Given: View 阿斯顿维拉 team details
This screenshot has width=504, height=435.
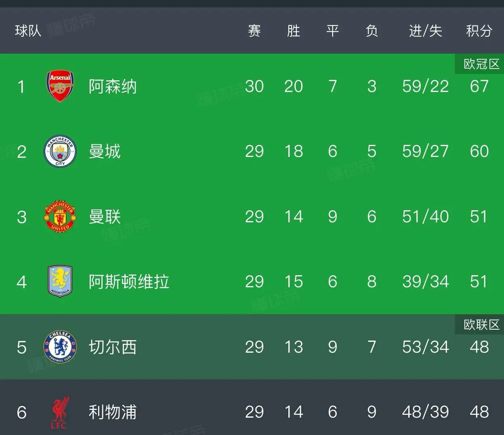Looking at the screenshot, I should [x=129, y=282].
